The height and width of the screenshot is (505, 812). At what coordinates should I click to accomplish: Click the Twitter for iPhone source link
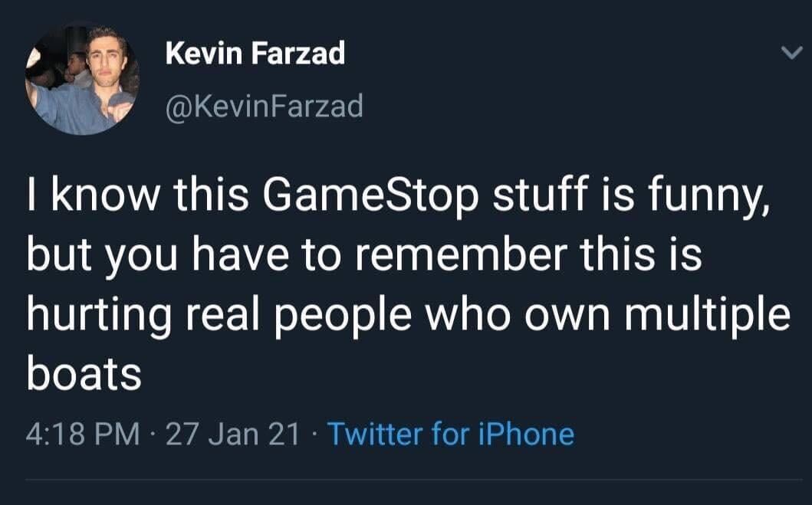(451, 434)
